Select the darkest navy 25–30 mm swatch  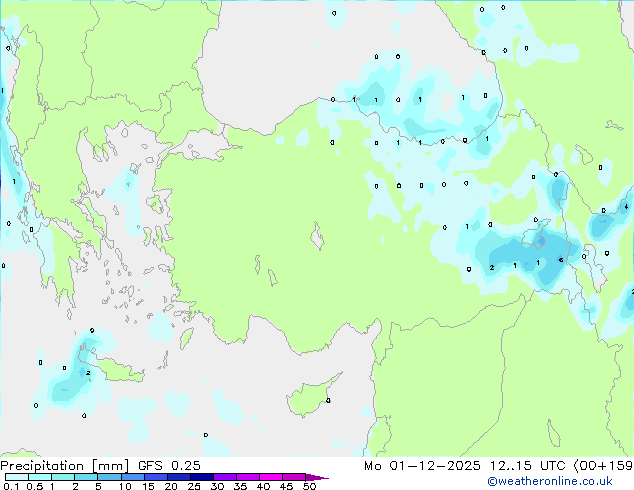[202, 477]
